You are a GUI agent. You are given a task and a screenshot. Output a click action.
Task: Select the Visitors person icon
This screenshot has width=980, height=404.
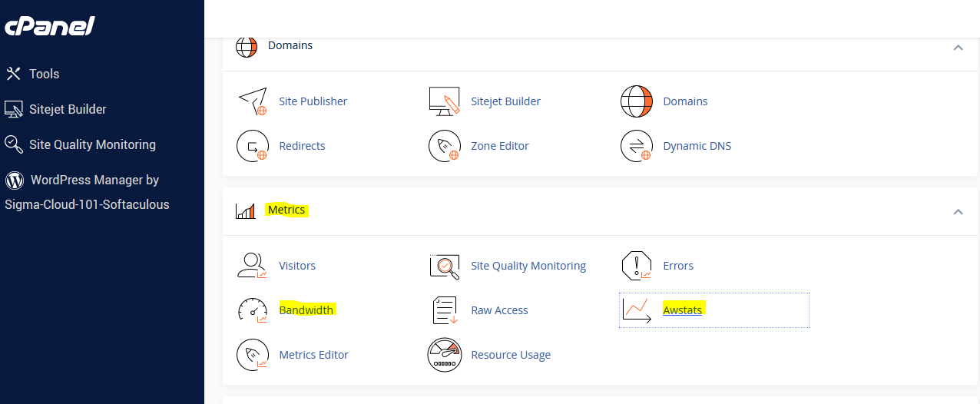click(252, 266)
